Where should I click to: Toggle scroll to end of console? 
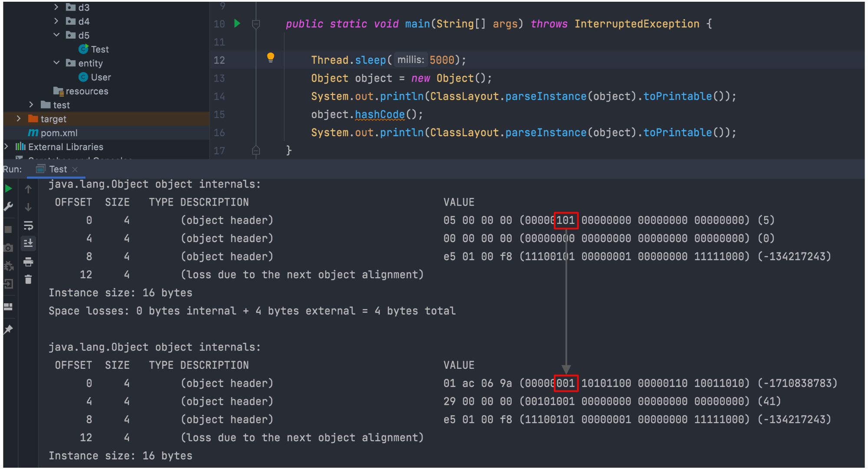(x=28, y=243)
